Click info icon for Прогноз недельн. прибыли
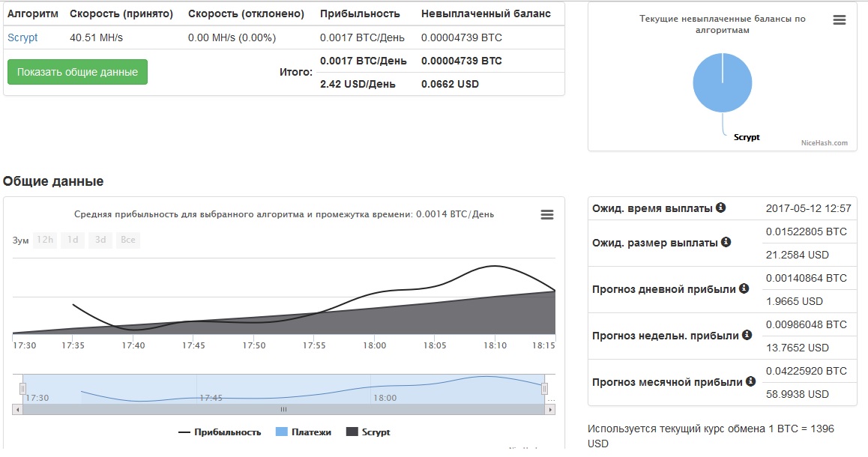The width and height of the screenshot is (868, 457). point(747,335)
